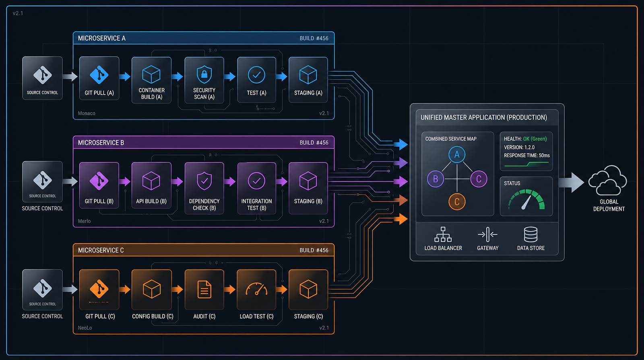Select blue node A in service map
This screenshot has height=360, width=644.
pos(457,154)
